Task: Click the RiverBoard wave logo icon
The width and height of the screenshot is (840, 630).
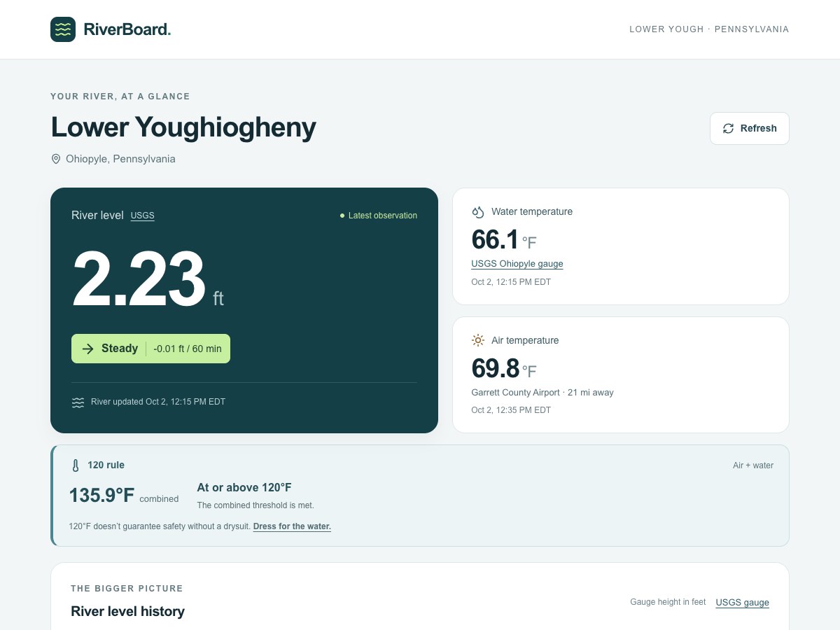Action: tap(63, 29)
